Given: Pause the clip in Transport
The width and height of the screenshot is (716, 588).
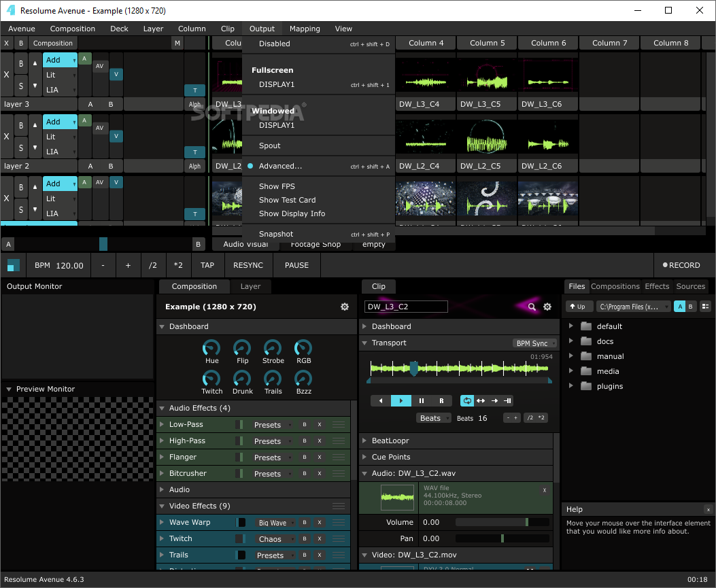Looking at the screenshot, I should pyautogui.click(x=421, y=401).
